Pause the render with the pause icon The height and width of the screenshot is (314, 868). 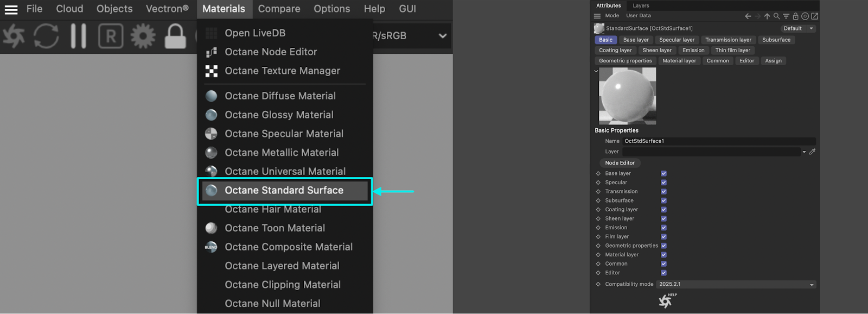point(78,36)
